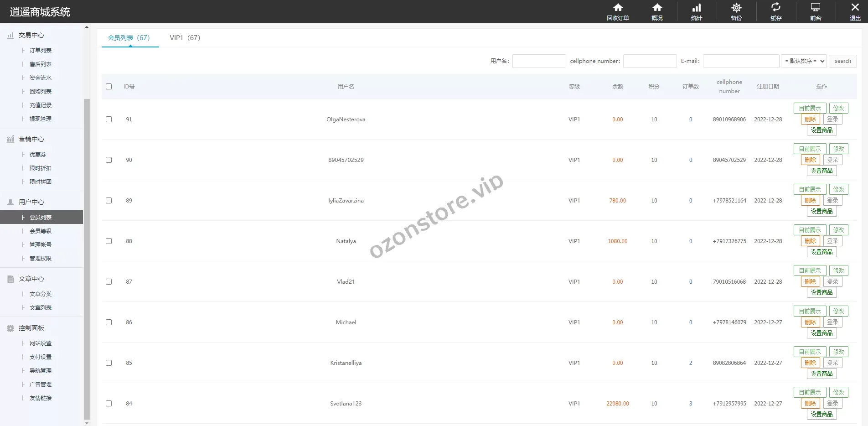
Task: Click the 退出 logout X icon
Action: point(855,8)
